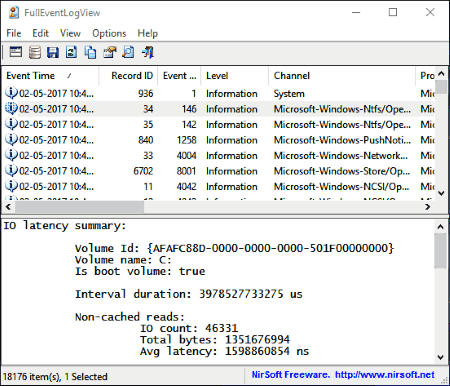This screenshot has width=450, height=386.
Task: Click info icon of Record ID 936 row
Action: pyautogui.click(x=11, y=93)
